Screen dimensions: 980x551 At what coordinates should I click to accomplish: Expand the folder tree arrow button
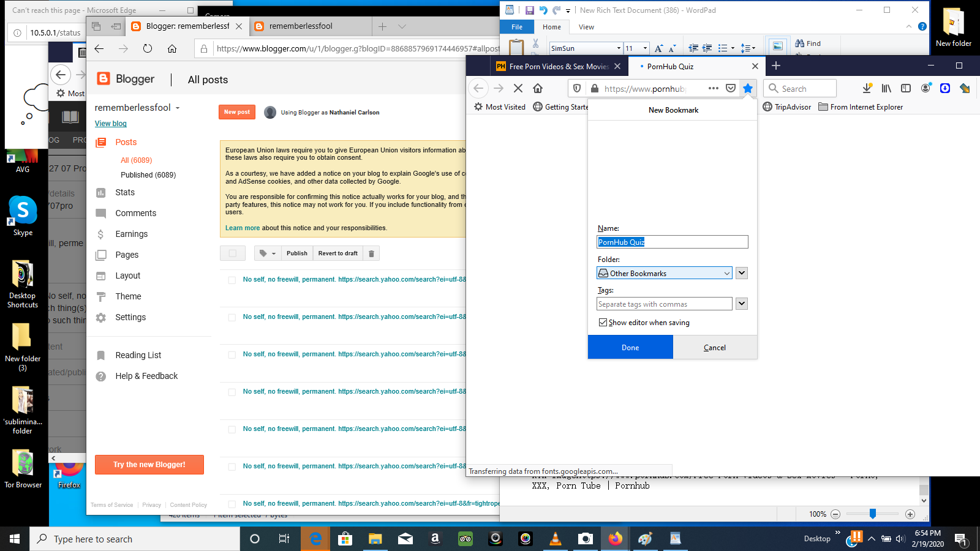tap(742, 273)
